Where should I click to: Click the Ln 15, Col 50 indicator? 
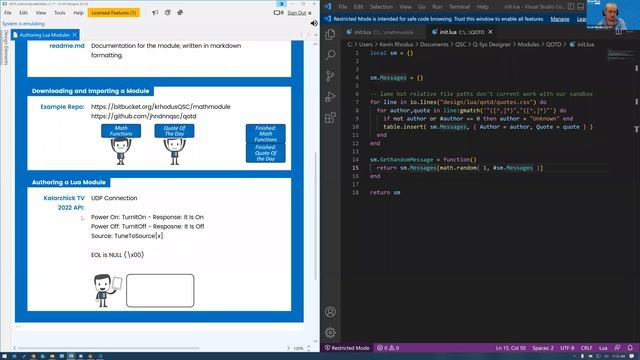pos(511,348)
